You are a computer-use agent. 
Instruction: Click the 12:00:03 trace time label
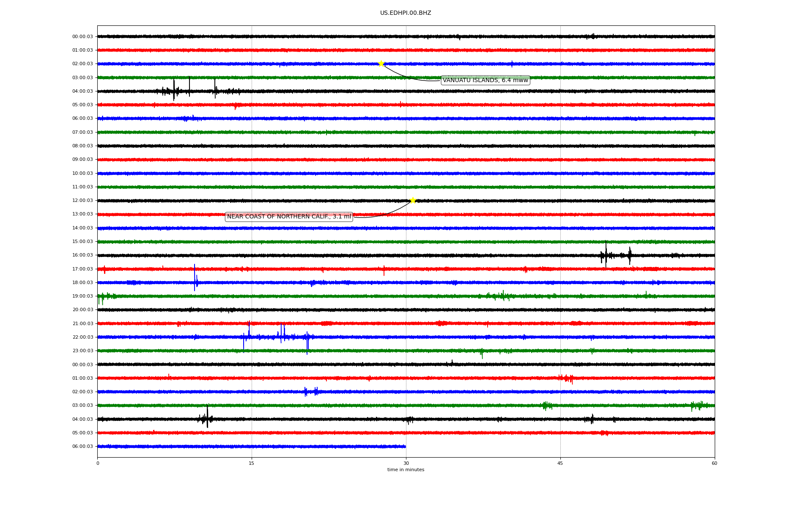pos(82,201)
